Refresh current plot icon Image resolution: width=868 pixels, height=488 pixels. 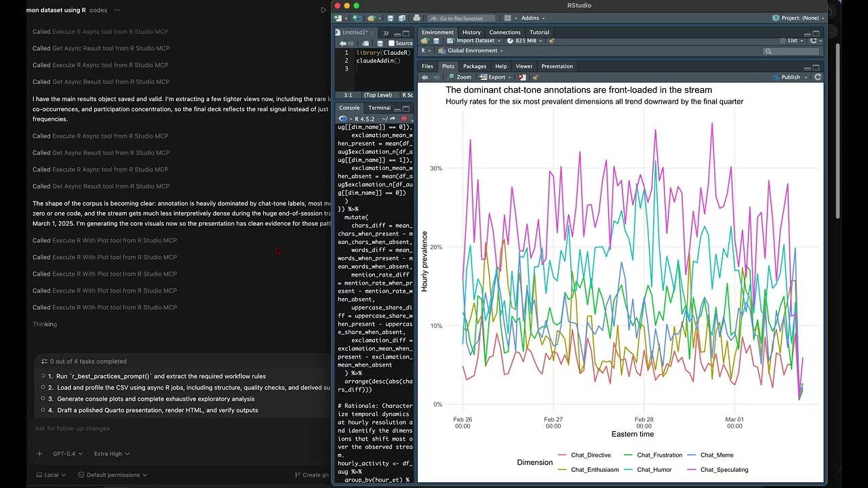pos(818,77)
